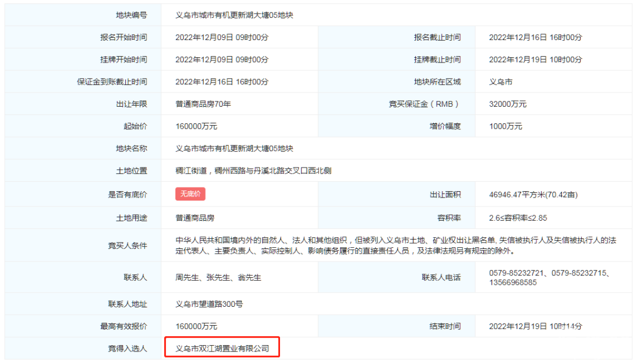Select the 增价幅度 value 1000万元

pos(506,126)
